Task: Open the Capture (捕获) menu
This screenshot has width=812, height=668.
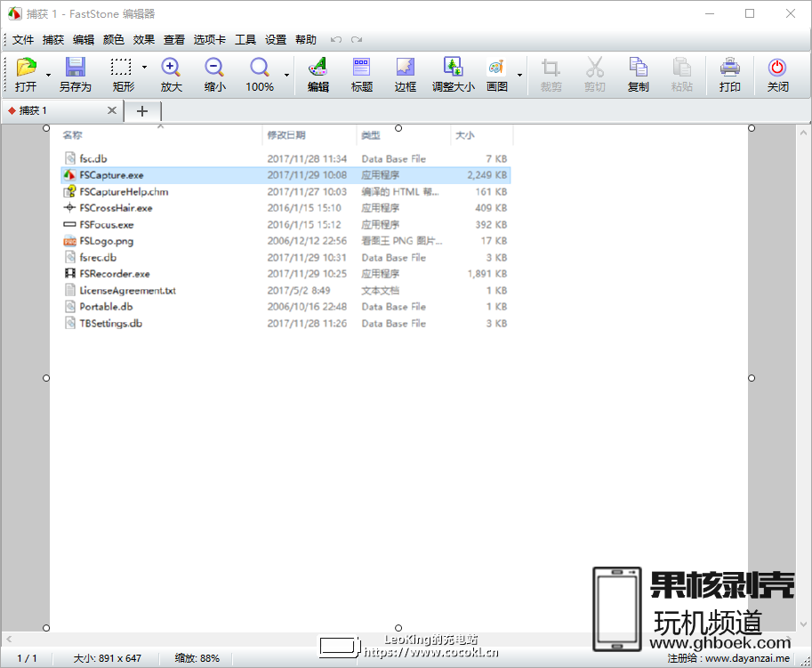Action: click(53, 40)
